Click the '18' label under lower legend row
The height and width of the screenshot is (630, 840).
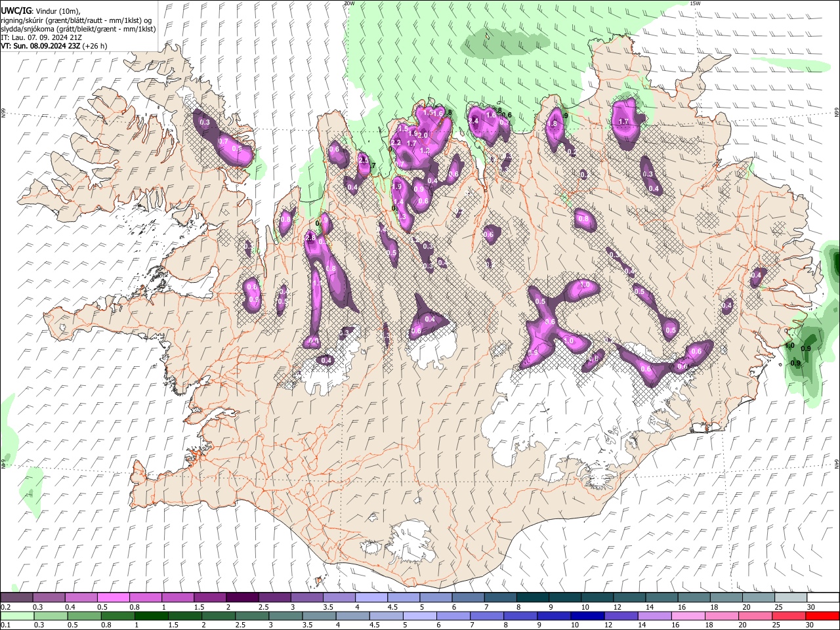tap(709, 625)
